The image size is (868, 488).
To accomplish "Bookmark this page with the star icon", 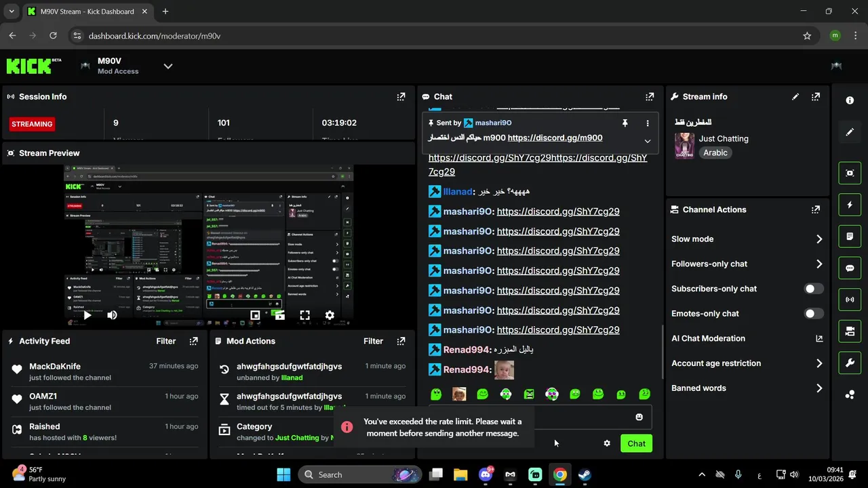I will pos(807,36).
